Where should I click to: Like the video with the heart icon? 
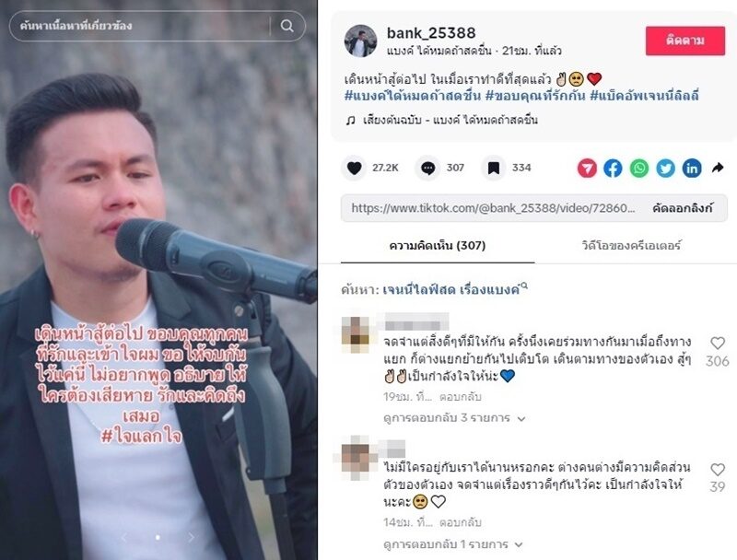click(x=355, y=168)
